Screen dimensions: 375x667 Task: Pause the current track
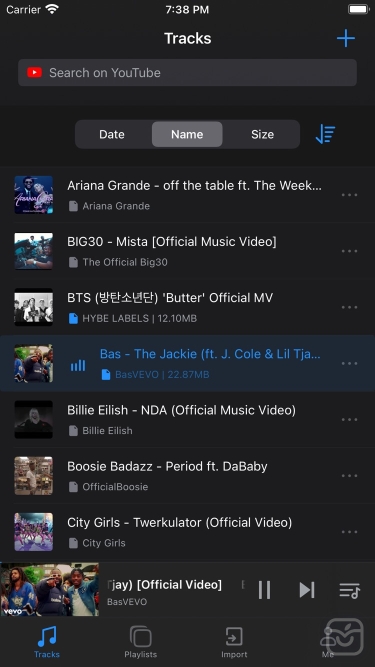264,590
